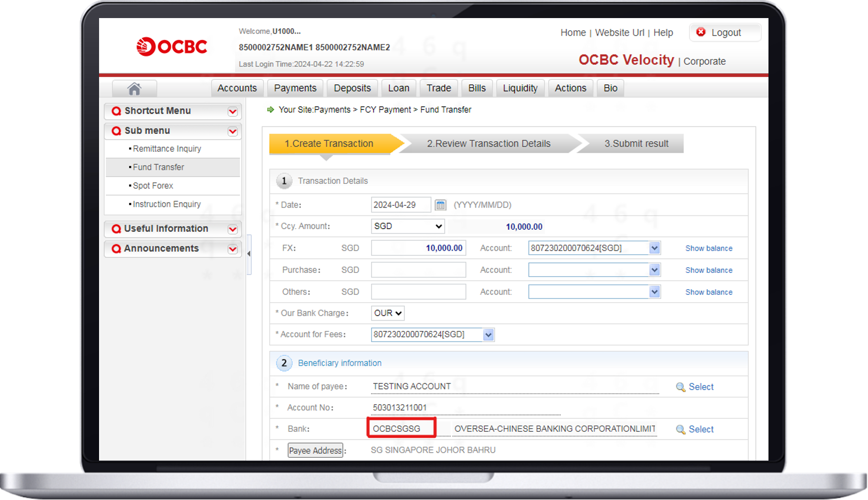Open the date picker calendar icon
Viewport: 868px width, 500px height.
pyautogui.click(x=441, y=205)
